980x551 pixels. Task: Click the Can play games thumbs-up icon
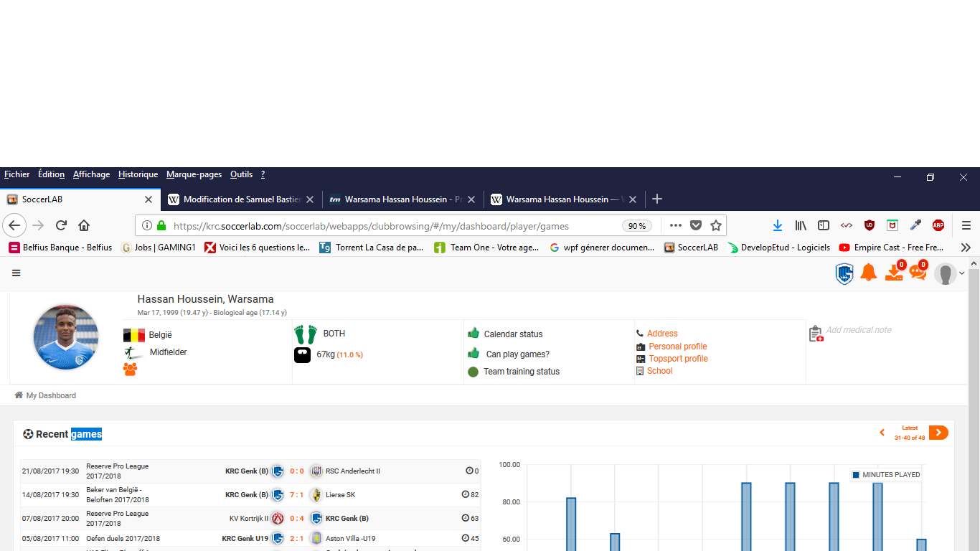coord(473,353)
